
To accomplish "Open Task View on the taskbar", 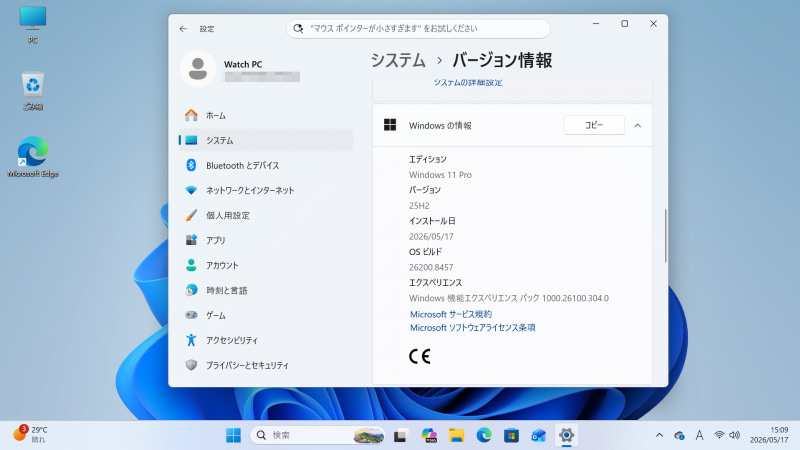I will click(400, 435).
